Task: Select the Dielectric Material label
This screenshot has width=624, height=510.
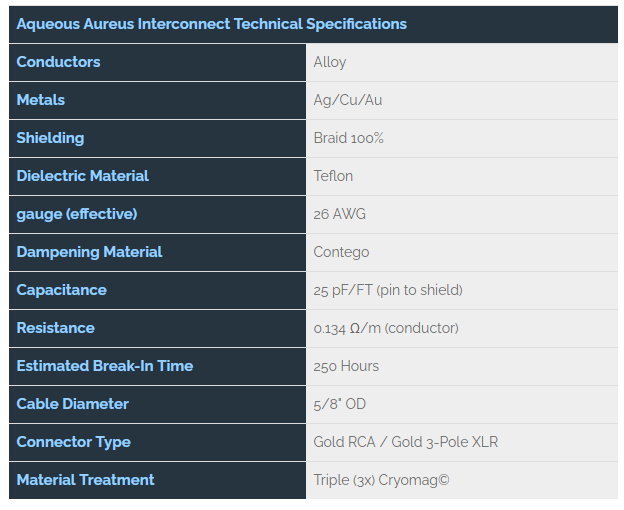Action: pyautogui.click(x=82, y=176)
